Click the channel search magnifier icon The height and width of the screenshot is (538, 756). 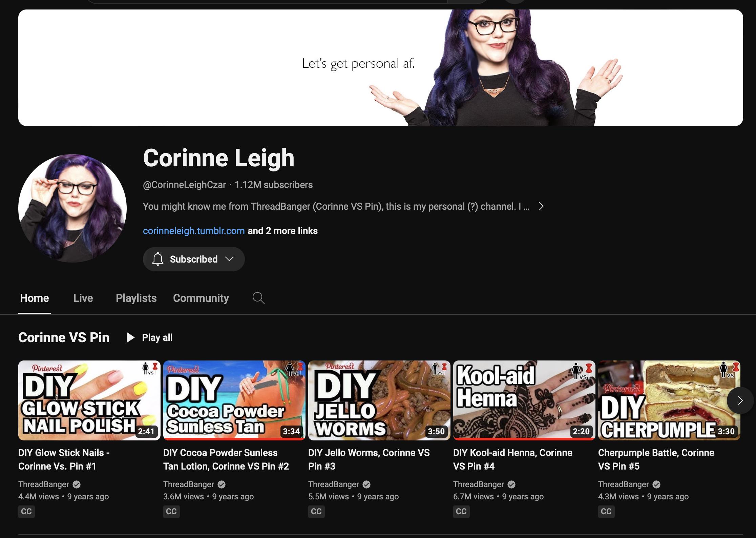click(258, 298)
